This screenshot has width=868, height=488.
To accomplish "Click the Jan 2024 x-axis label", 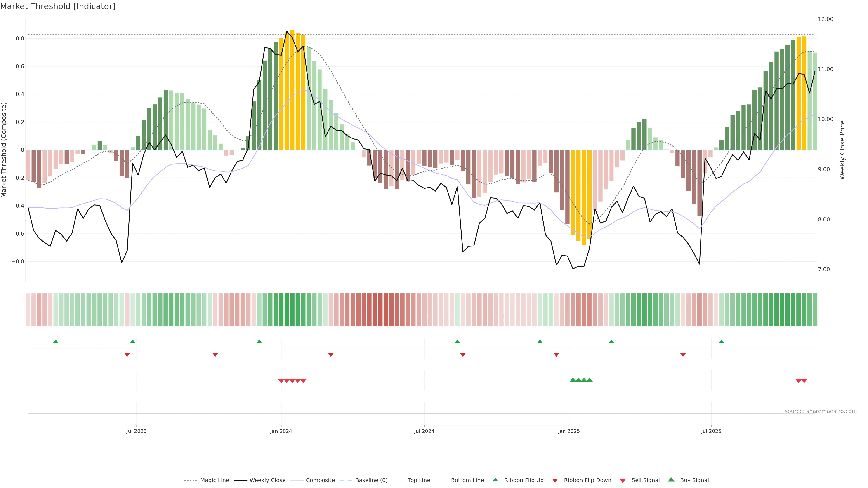I will tap(281, 431).
